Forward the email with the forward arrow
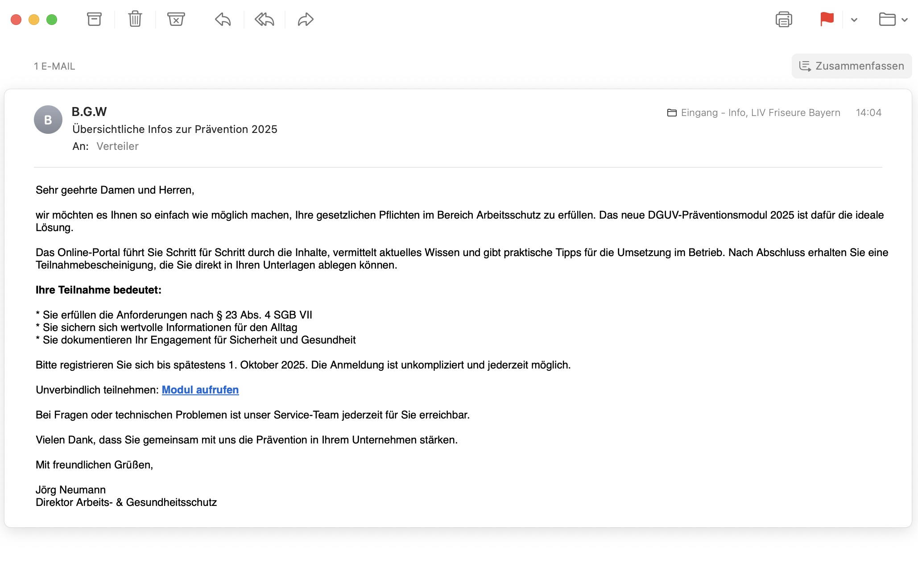Viewport: 918px width, 588px height. (306, 20)
